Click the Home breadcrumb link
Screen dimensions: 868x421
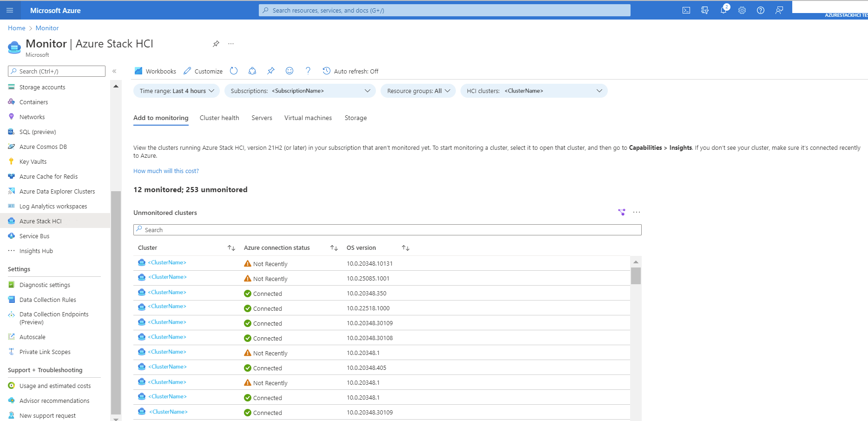[x=17, y=28]
